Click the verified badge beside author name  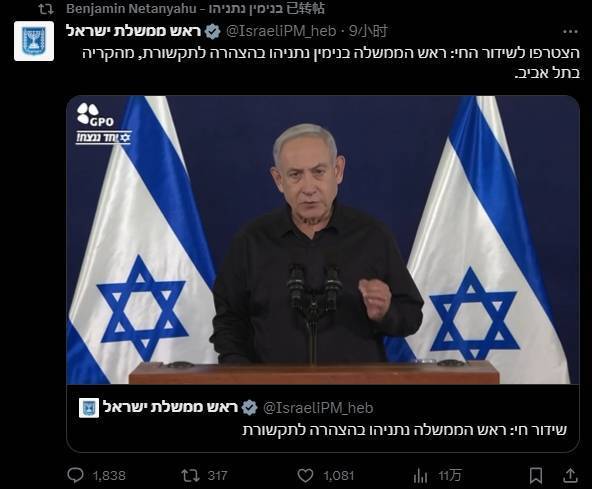coord(213,31)
